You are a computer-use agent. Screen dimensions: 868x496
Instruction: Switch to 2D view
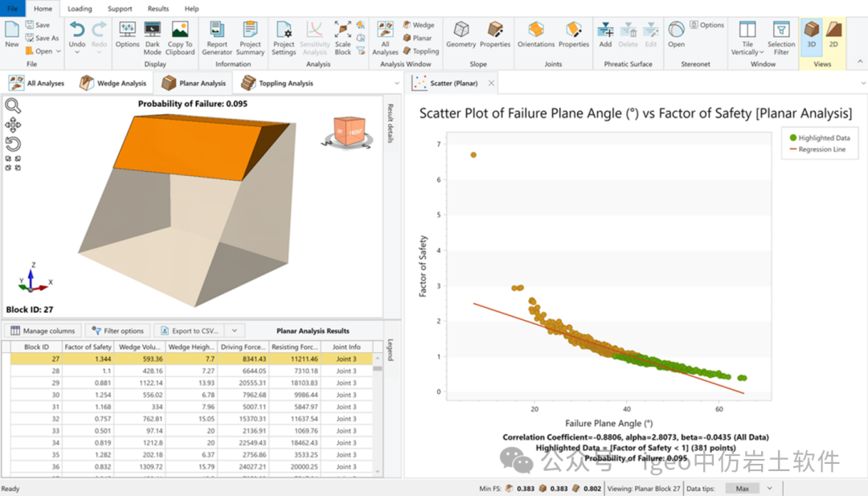[833, 35]
